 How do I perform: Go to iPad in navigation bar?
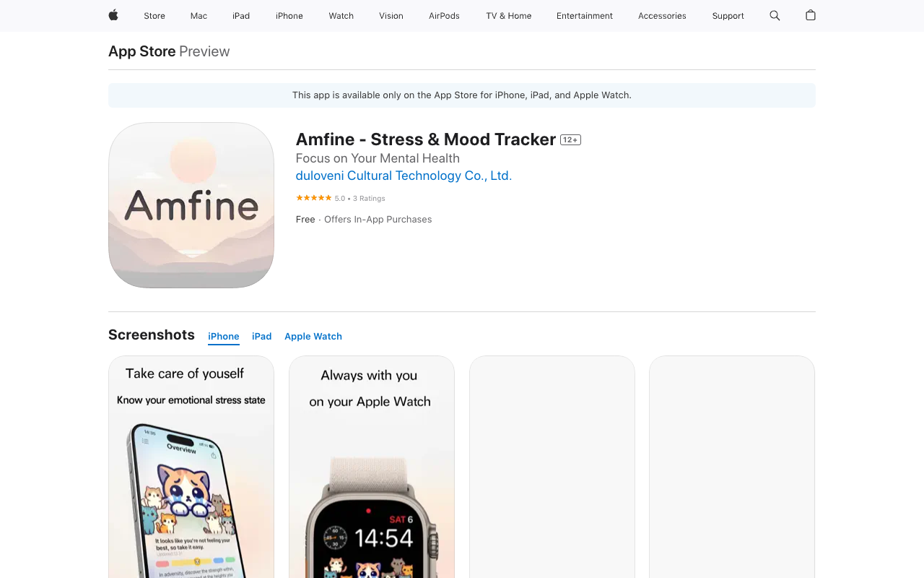tap(241, 16)
